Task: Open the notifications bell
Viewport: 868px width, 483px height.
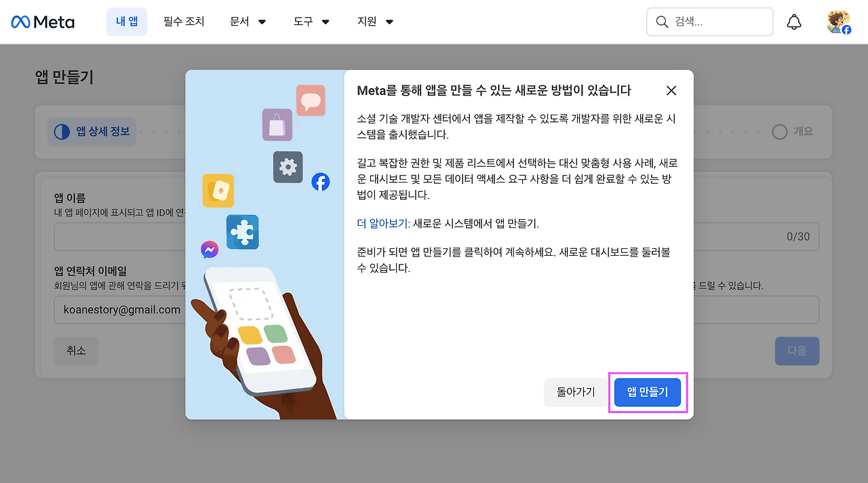Action: tap(793, 22)
